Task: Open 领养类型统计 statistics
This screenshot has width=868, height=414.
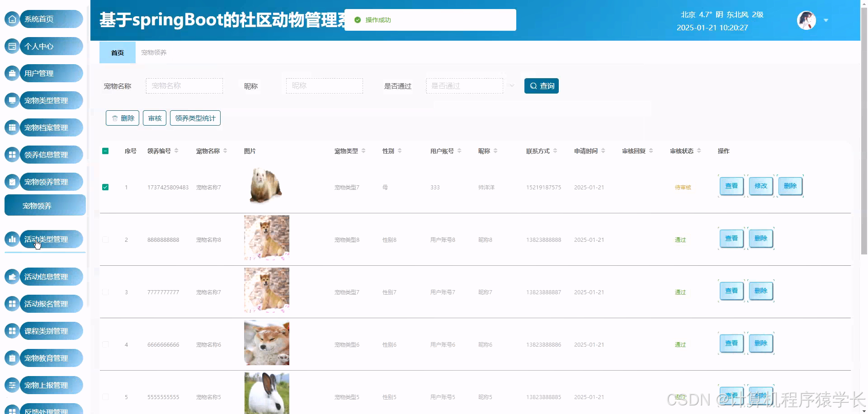Action: coord(195,118)
